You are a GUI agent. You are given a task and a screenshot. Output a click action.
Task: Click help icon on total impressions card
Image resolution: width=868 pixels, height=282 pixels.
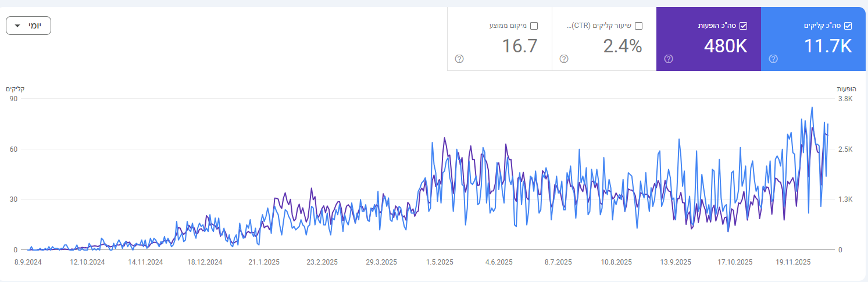pyautogui.click(x=668, y=59)
